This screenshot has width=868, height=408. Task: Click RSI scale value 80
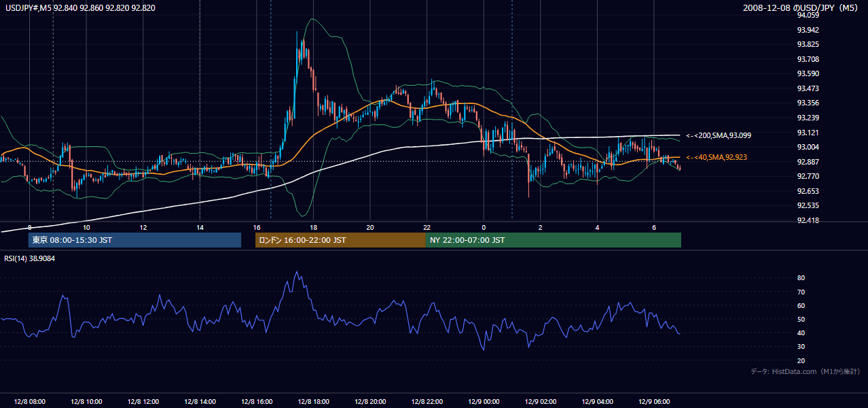801,278
